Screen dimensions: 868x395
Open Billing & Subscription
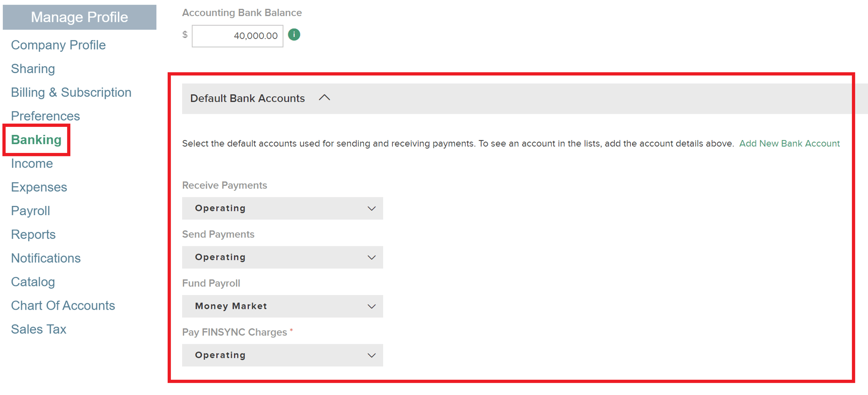[x=71, y=92]
